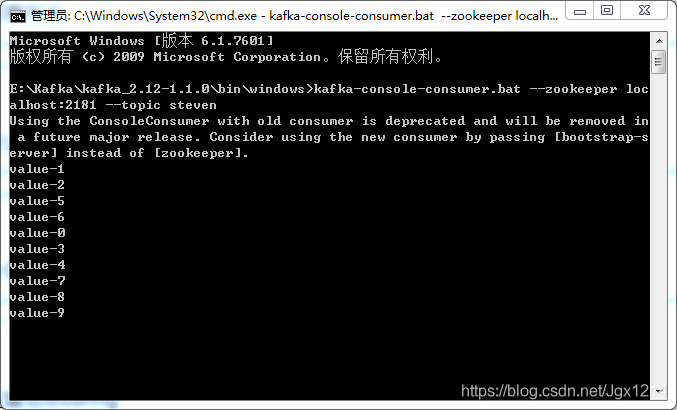Click the value-9 output line
This screenshot has width=677, height=410.
pyautogui.click(x=37, y=312)
